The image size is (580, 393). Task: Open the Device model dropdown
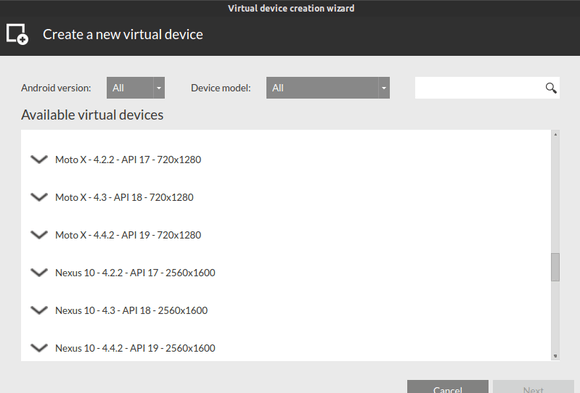pos(328,88)
